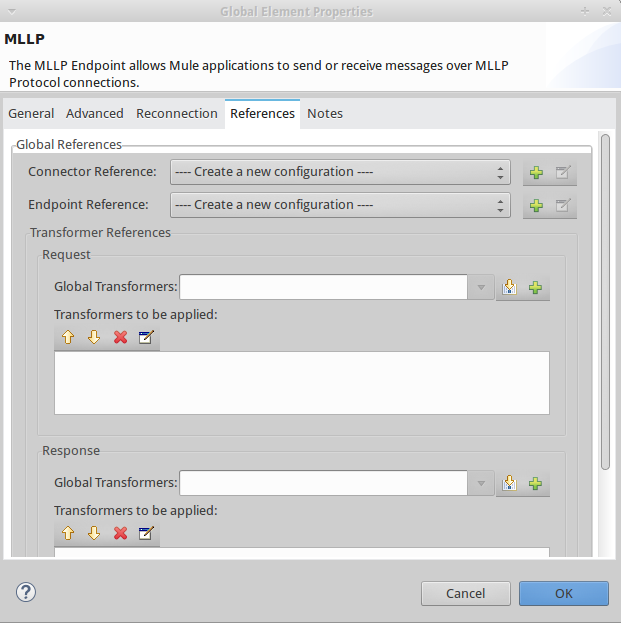Add selected Response global transformer to list
This screenshot has height=623, width=621.
coord(509,483)
